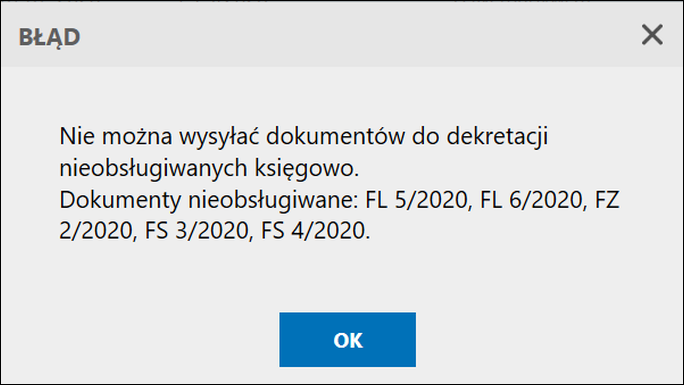The image size is (684, 385).
Task: Click the BŁĄD title text
Action: pos(49,37)
